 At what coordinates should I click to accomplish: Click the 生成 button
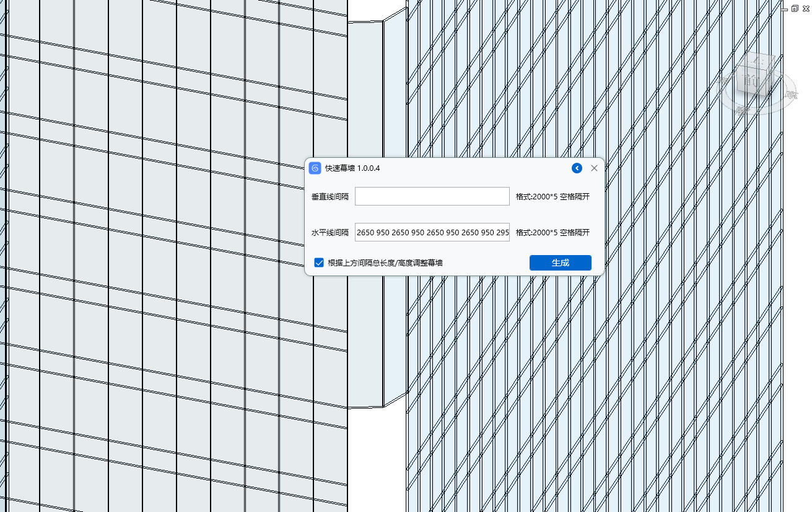coord(560,263)
